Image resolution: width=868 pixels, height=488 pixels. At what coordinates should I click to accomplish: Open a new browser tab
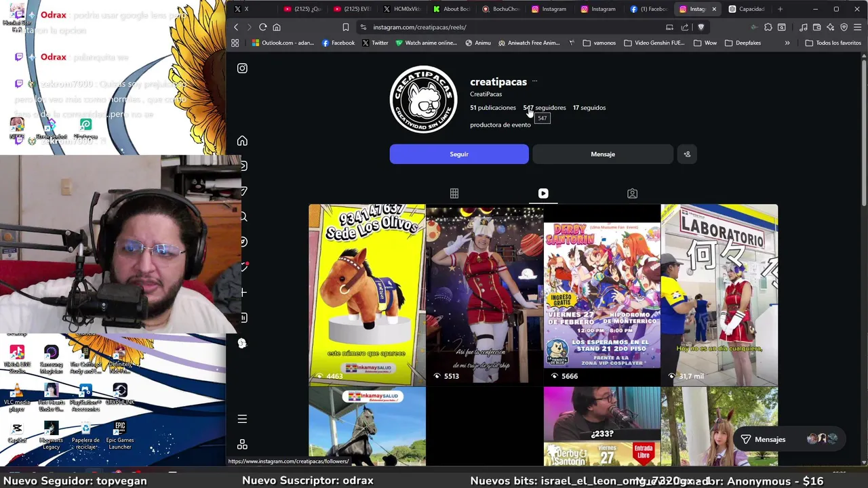pyautogui.click(x=781, y=9)
